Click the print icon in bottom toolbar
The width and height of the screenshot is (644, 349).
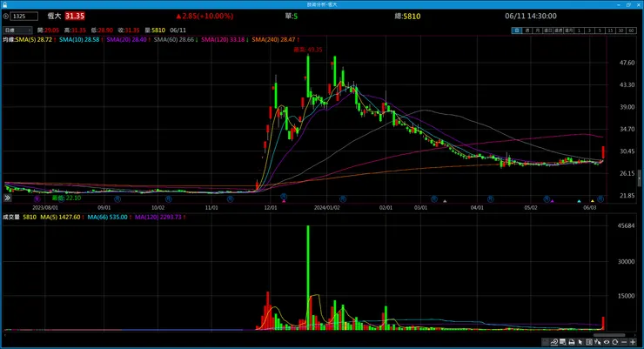572,342
